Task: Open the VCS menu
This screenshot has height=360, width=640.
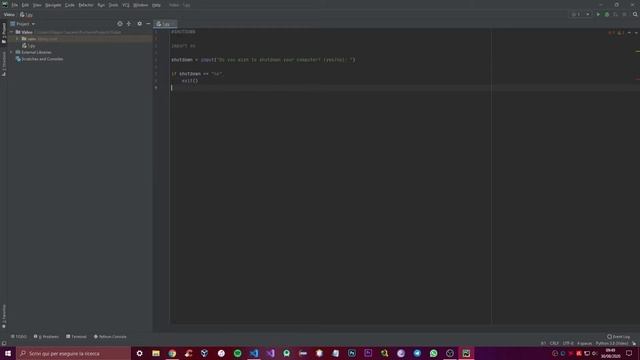Action: (x=126, y=5)
